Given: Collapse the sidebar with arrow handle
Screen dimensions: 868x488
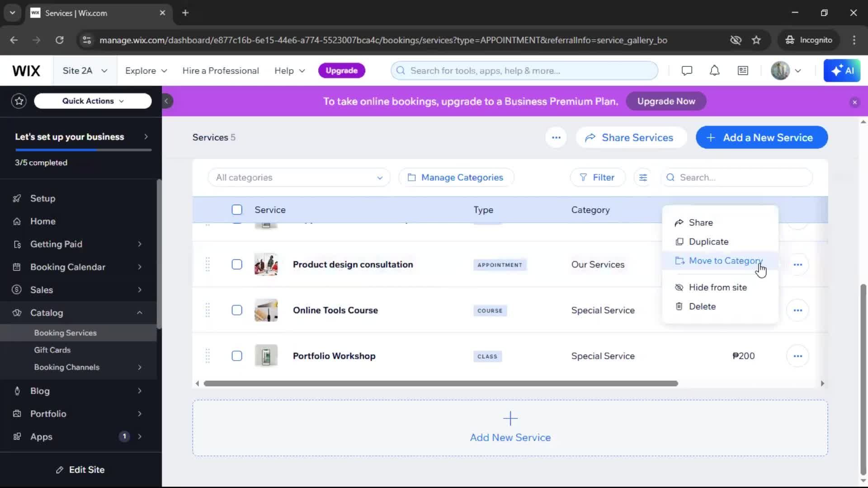Looking at the screenshot, I should click(x=166, y=101).
